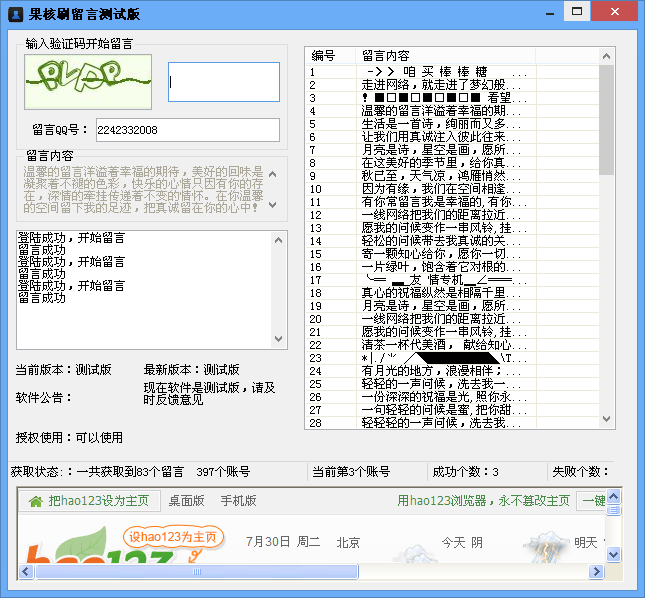Select row 6 让我们用真诚注入彼此往来
This screenshot has height=598, width=645.
[452, 137]
